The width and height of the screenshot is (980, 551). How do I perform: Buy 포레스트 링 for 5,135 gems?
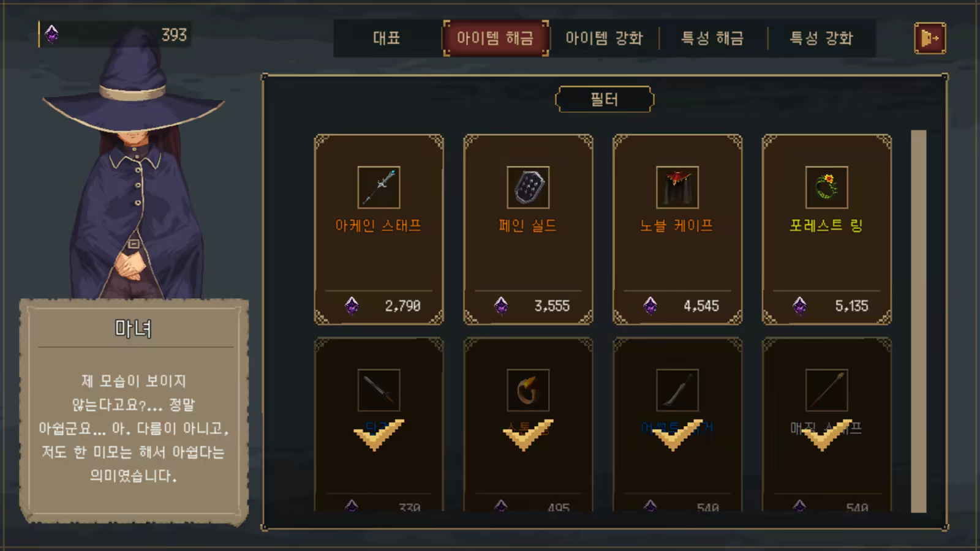pyautogui.click(x=826, y=305)
